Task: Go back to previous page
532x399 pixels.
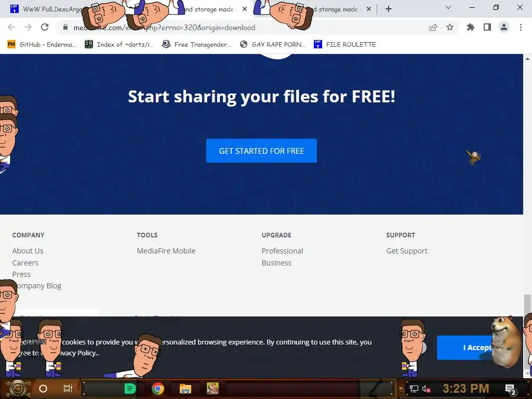Action: [x=11, y=27]
